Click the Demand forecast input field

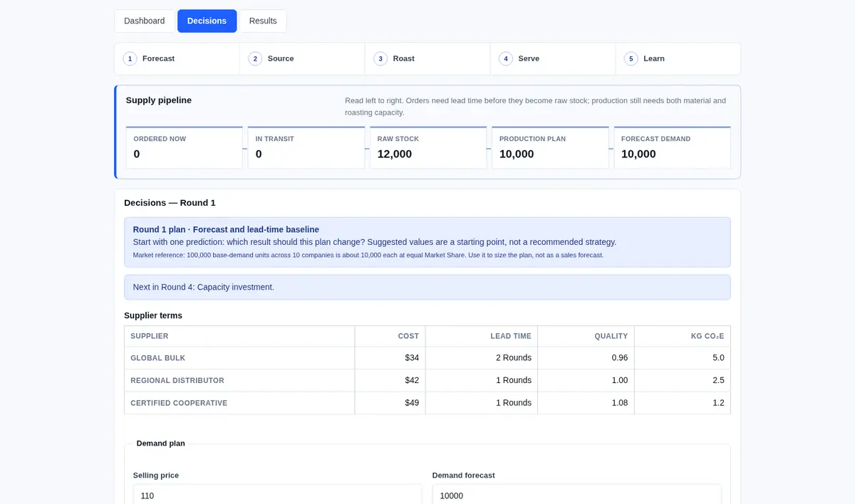pos(576,495)
